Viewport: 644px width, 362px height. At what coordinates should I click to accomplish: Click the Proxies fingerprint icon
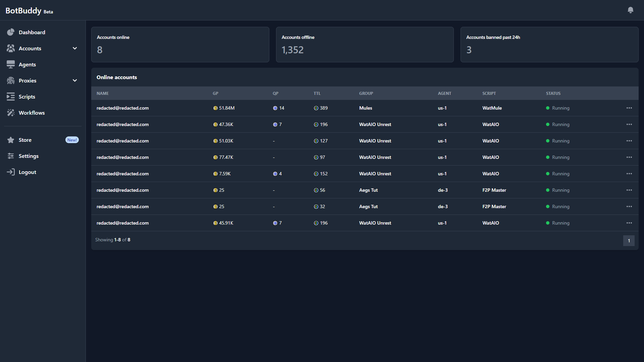tap(11, 80)
